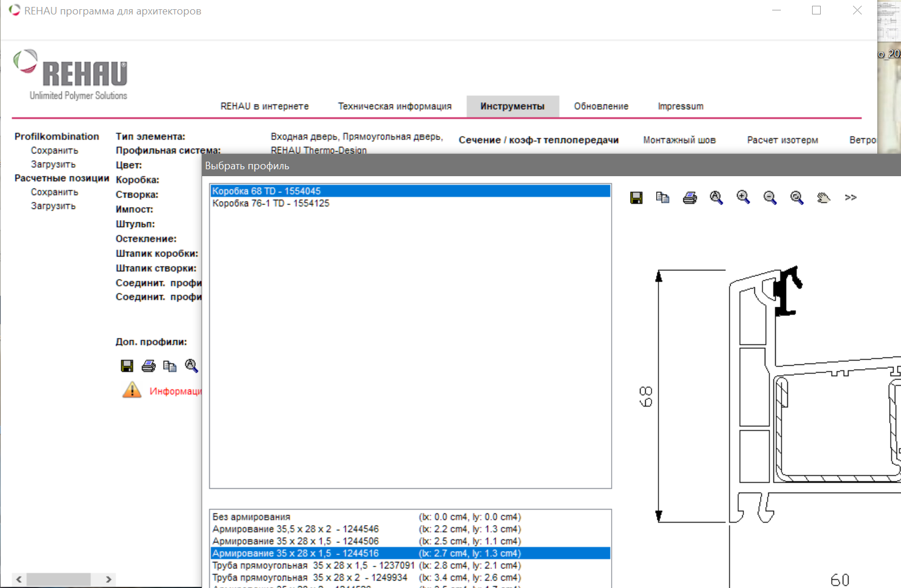Image resolution: width=901 pixels, height=588 pixels.
Task: Zoom in on the profile drawing
Action: point(743,198)
